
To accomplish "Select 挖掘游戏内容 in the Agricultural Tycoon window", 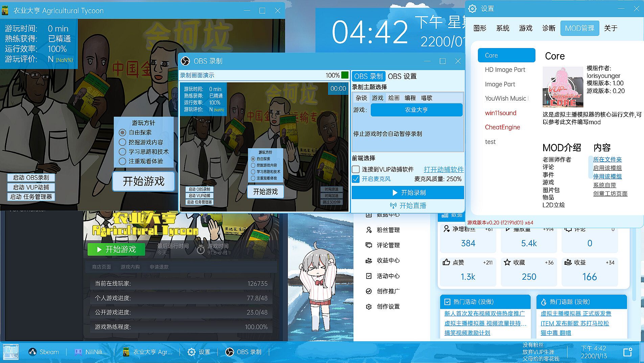I will 122,142.
